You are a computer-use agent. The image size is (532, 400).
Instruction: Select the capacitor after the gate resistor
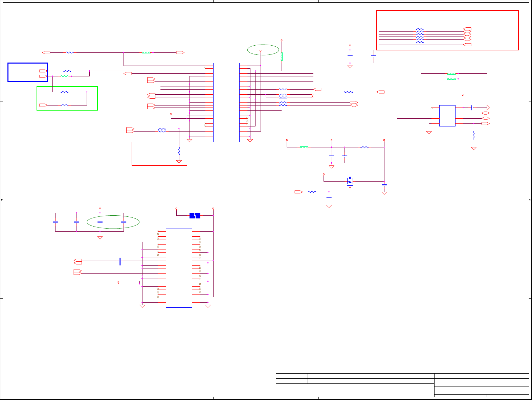pos(329,198)
